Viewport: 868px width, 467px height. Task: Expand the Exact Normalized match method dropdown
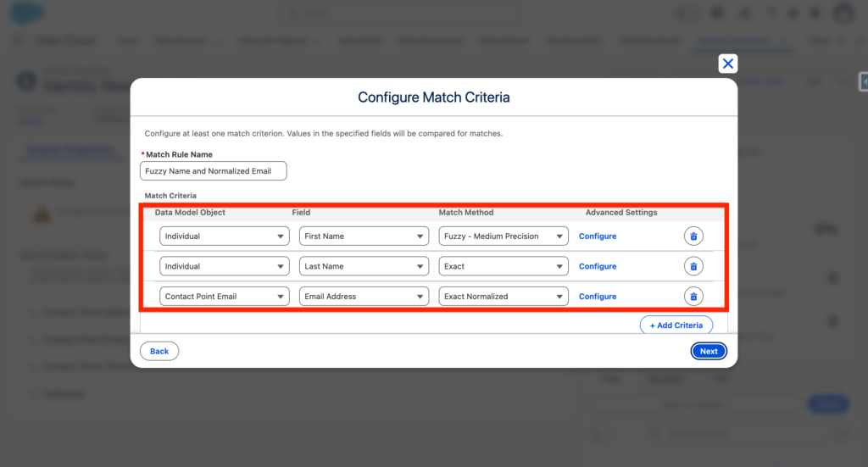click(x=504, y=297)
